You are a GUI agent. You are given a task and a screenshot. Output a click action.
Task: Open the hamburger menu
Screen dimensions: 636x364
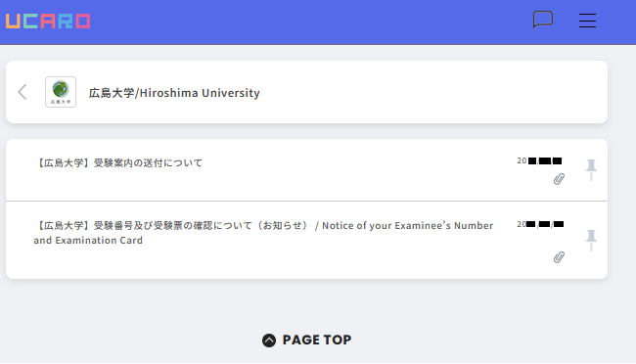click(x=587, y=21)
